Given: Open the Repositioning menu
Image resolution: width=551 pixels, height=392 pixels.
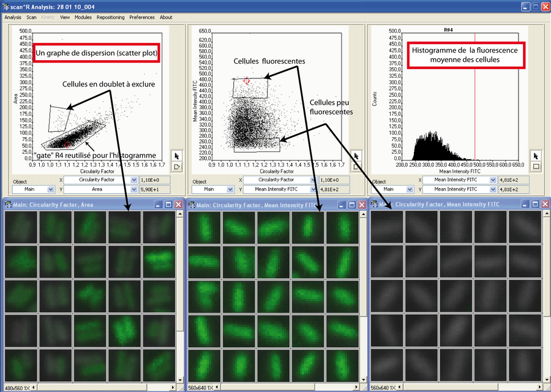Looking at the screenshot, I should [110, 17].
